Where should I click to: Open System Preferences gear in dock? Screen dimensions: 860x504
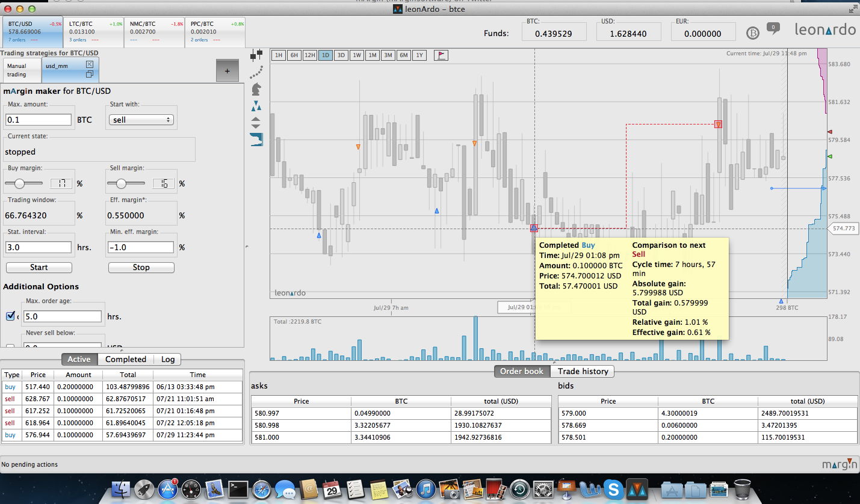pos(543,488)
